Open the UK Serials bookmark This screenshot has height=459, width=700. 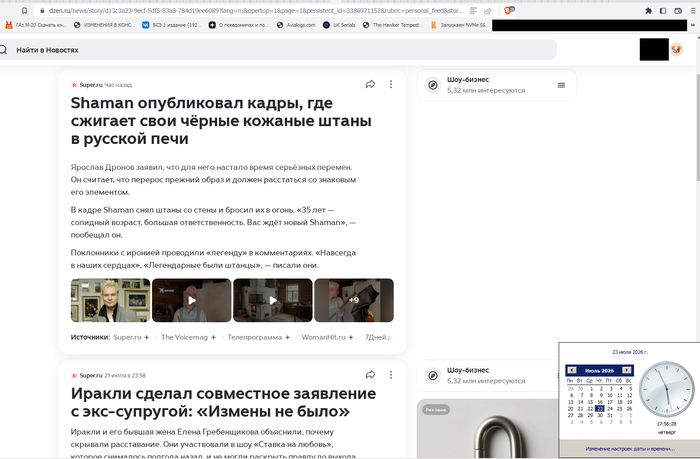pyautogui.click(x=339, y=25)
